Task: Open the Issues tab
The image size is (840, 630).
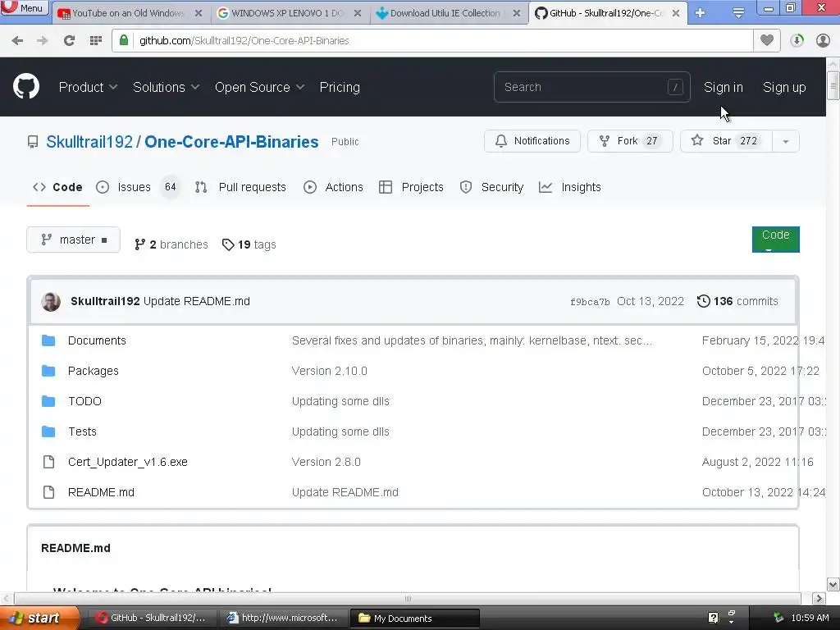Action: pos(138,187)
